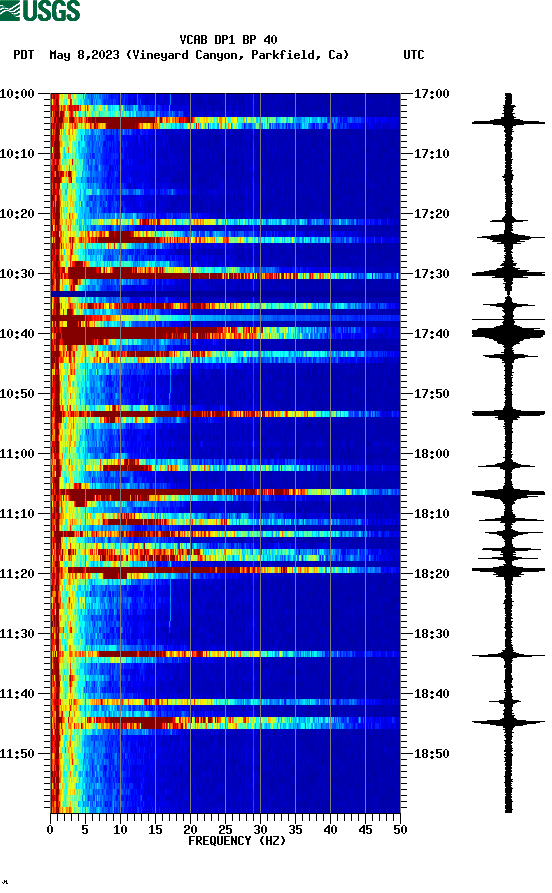This screenshot has height=893, width=552.
Task: Click the "20" frequency axis label
Action: pyautogui.click(x=190, y=830)
